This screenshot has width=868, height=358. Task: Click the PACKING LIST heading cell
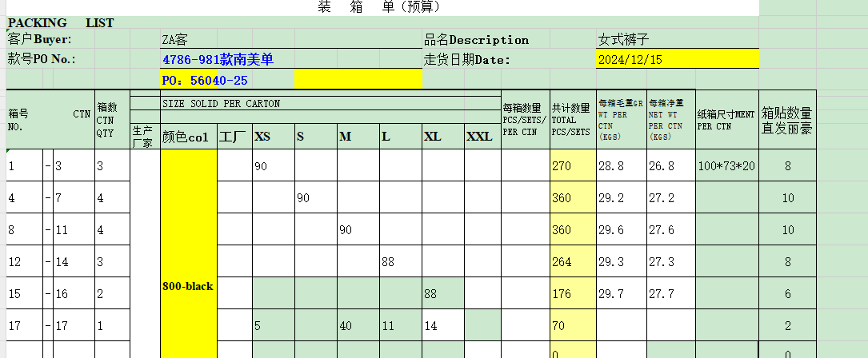(61, 23)
